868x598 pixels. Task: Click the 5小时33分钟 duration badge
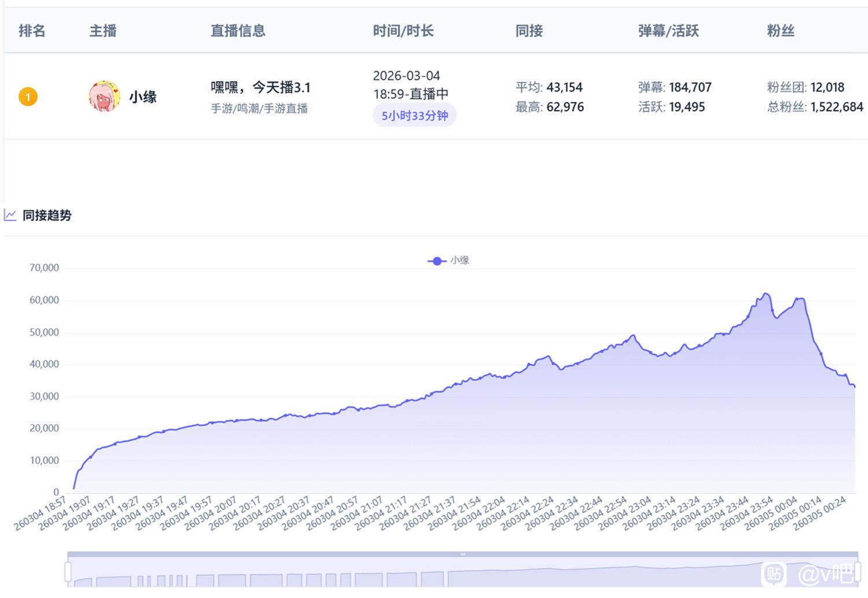coord(414,116)
